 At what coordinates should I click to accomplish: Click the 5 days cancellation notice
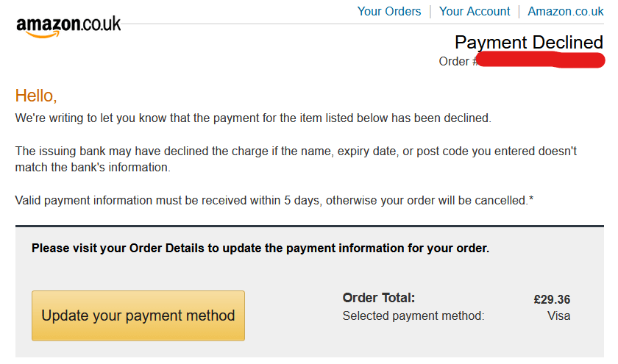(x=274, y=200)
